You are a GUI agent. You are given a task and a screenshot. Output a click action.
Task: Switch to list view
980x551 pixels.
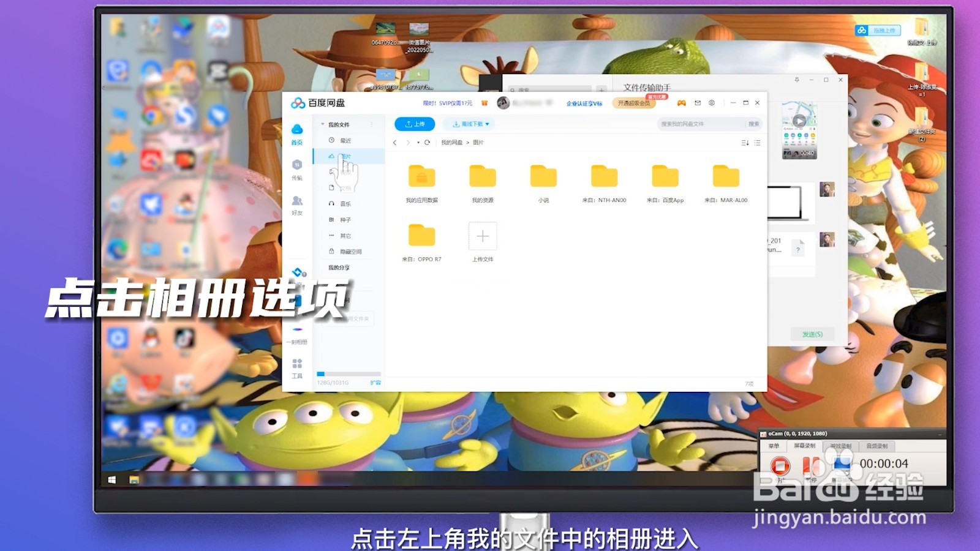pyautogui.click(x=758, y=143)
